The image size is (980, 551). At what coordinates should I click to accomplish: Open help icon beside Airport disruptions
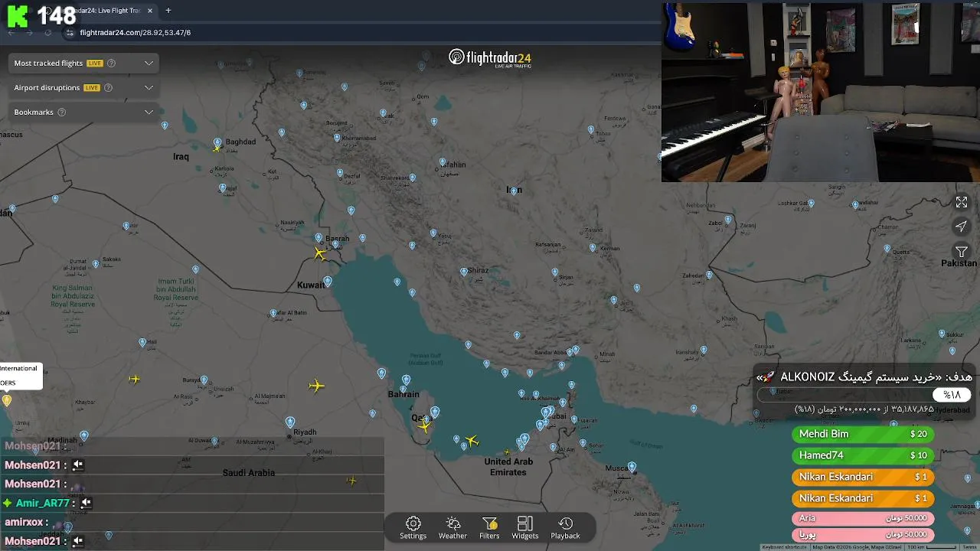point(108,87)
